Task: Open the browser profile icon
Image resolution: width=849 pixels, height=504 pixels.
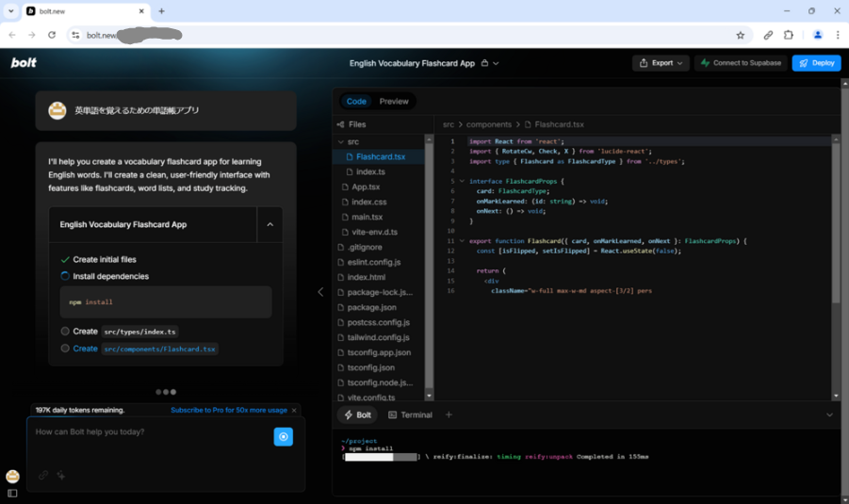Action: click(818, 35)
